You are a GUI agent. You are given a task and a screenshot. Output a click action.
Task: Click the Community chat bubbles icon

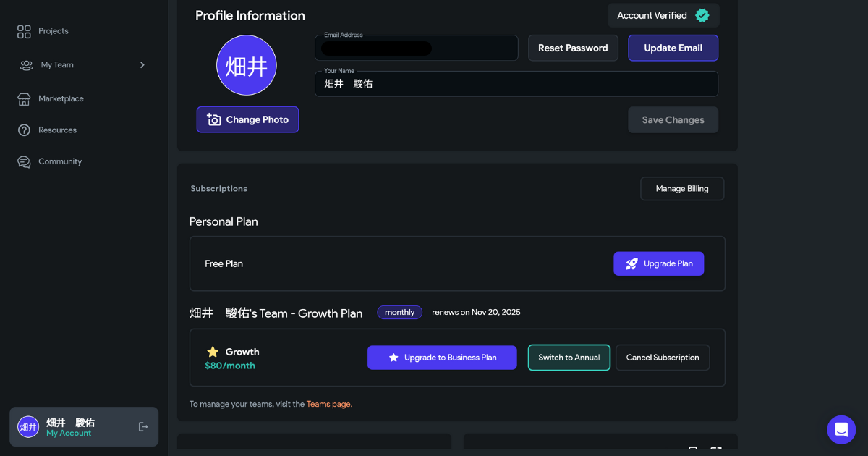point(24,162)
